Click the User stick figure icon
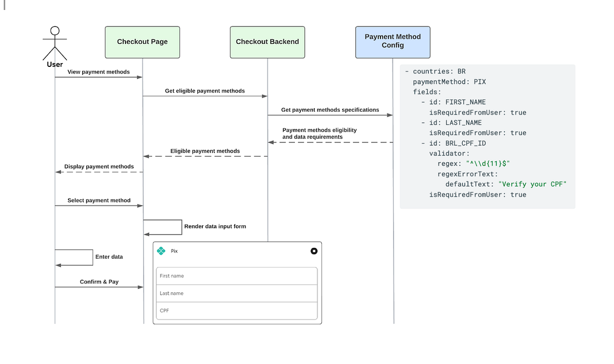Image resolution: width=614 pixels, height=364 pixels. pyautogui.click(x=55, y=43)
